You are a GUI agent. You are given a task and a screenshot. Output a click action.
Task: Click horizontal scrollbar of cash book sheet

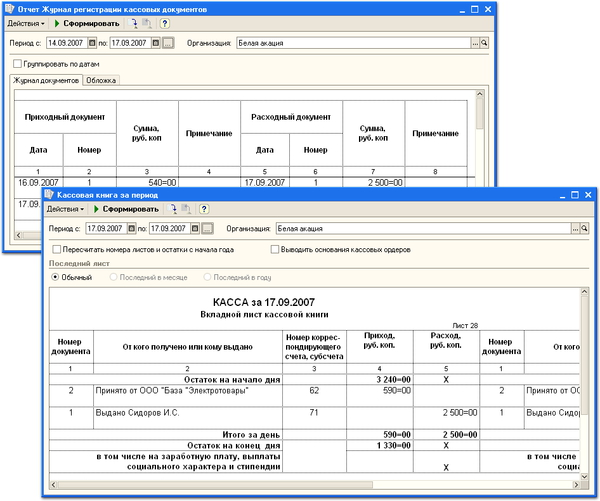point(315,485)
